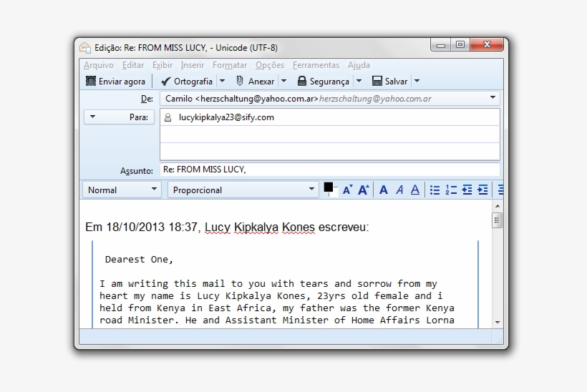Apply bulleted list formatting
The width and height of the screenshot is (587, 392).
tap(435, 190)
